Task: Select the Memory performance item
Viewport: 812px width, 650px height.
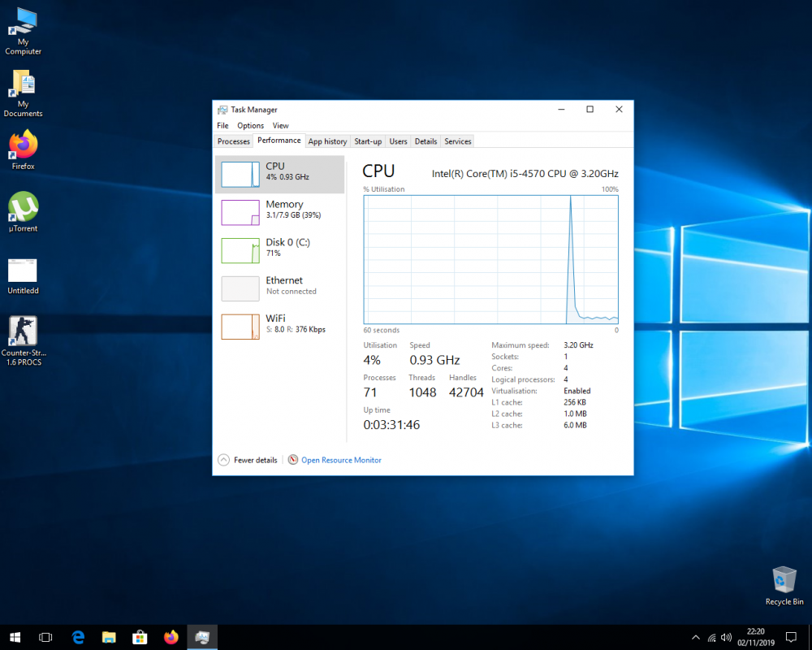Action: pyautogui.click(x=279, y=213)
